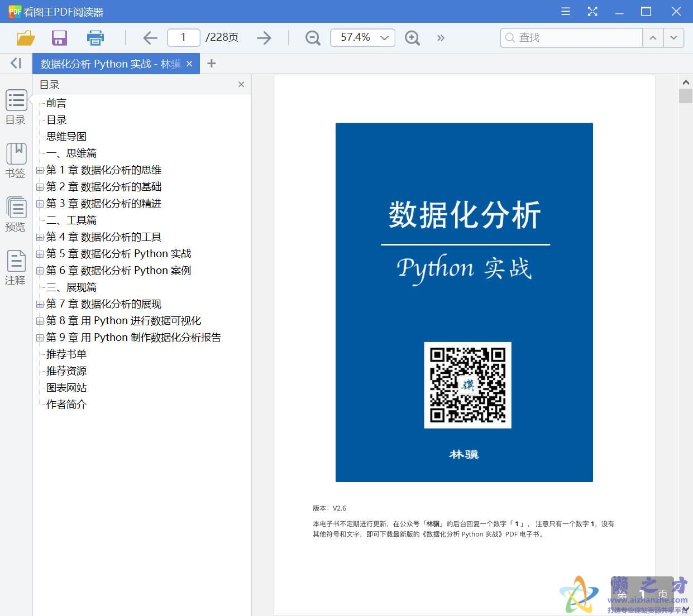Open a new tab with the plus button
693x616 pixels.
pyautogui.click(x=211, y=64)
